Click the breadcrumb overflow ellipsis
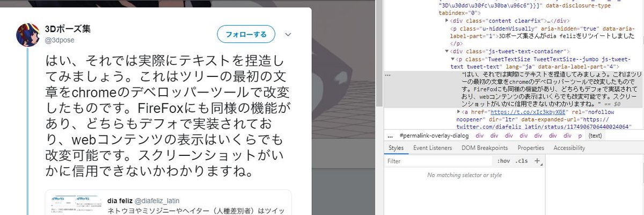 [390, 136]
